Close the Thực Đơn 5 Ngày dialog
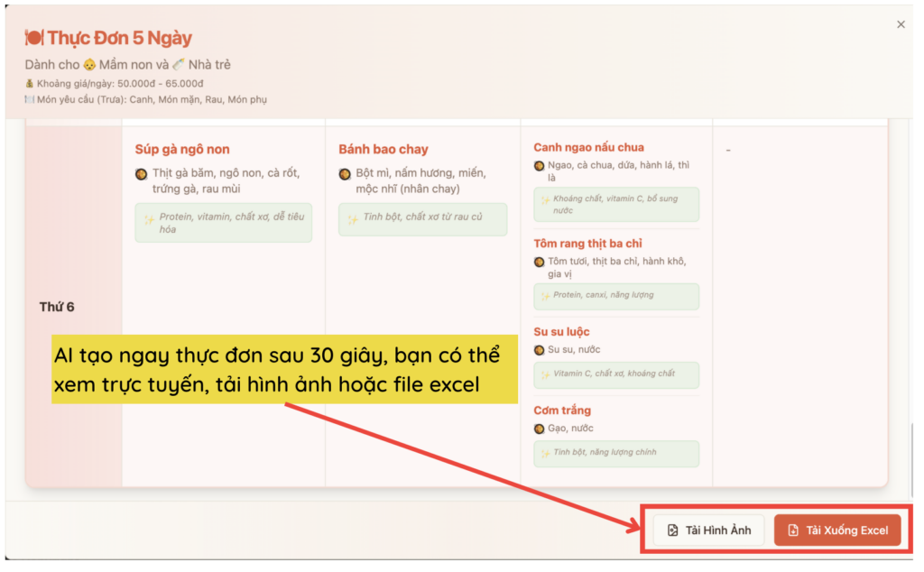The image size is (924, 572). (x=901, y=24)
